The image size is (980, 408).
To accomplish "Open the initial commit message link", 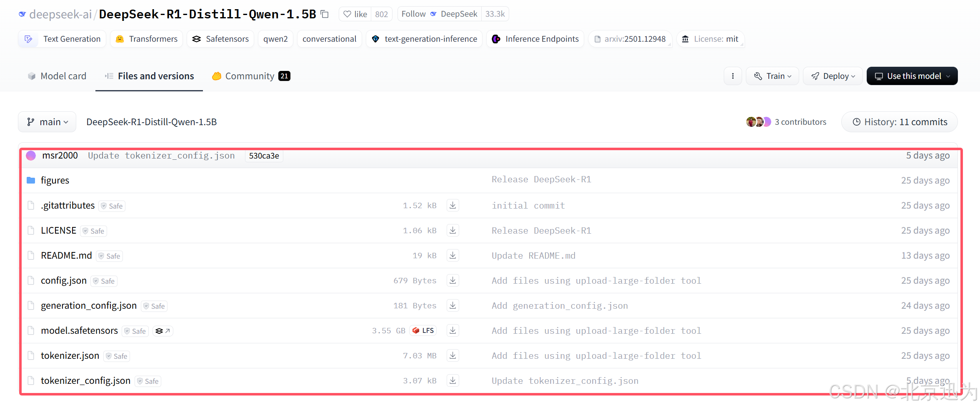I will click(528, 205).
